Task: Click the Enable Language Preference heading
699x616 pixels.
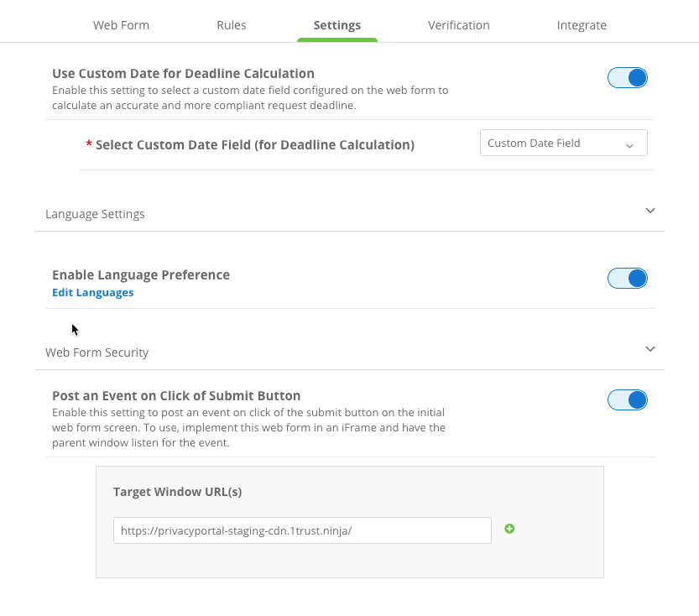Action: tap(141, 275)
